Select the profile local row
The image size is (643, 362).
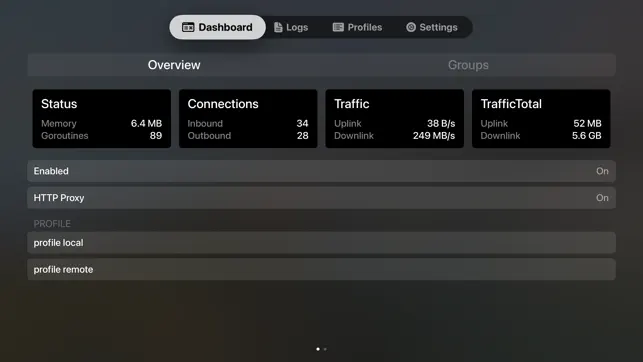pyautogui.click(x=321, y=243)
